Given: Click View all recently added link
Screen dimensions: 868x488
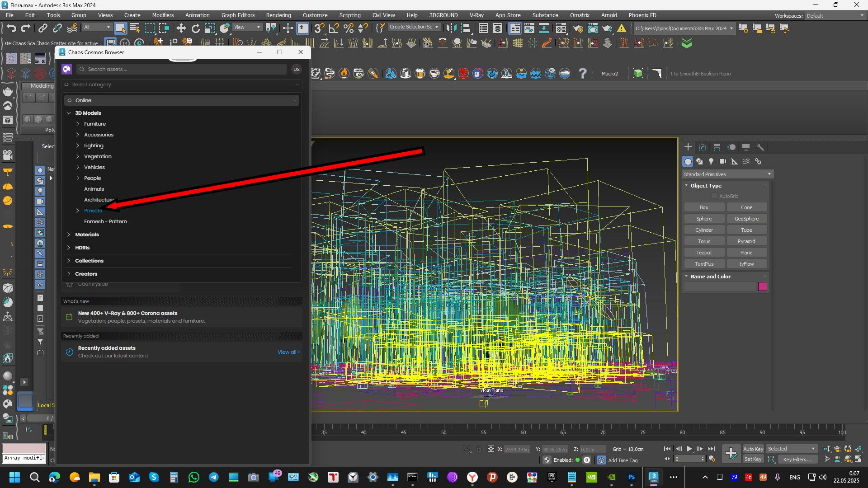Looking at the screenshot, I should point(288,352).
